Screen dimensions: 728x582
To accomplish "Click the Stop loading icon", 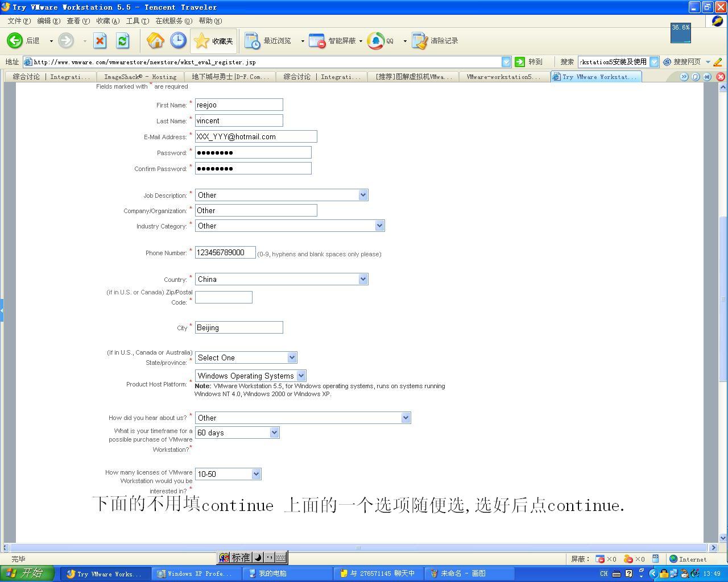I will pos(100,40).
